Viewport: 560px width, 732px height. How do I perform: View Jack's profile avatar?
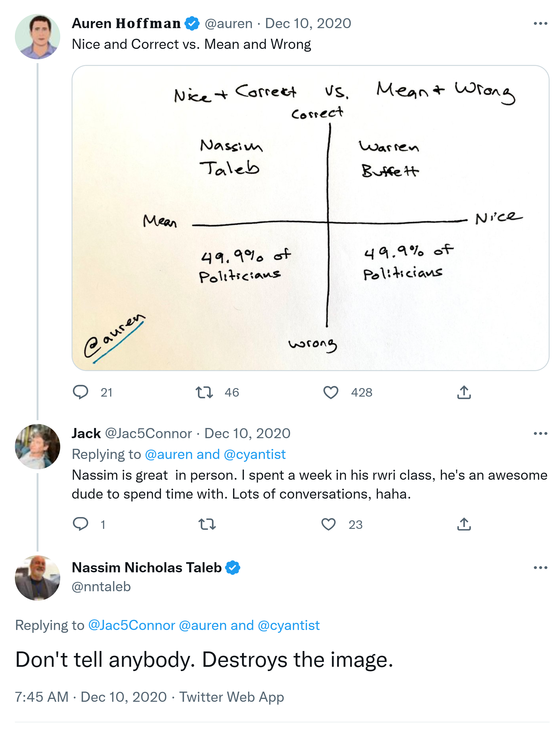[37, 446]
